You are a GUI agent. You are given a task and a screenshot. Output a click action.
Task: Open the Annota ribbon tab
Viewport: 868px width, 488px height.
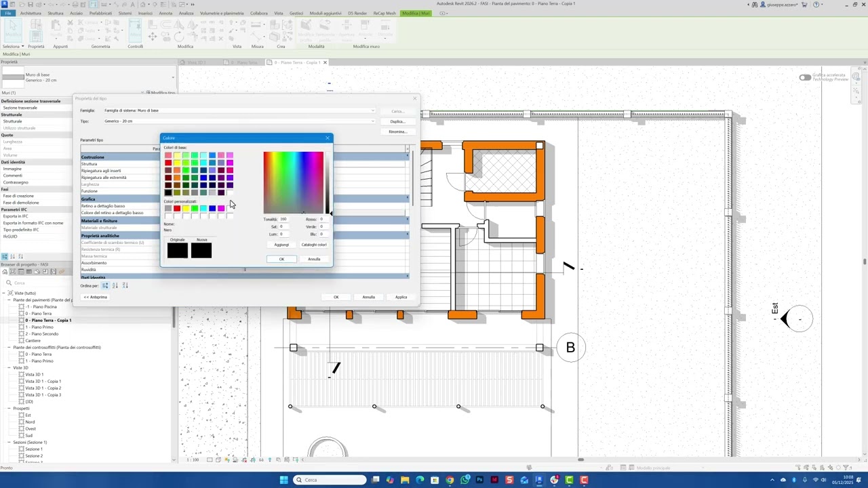click(x=165, y=13)
